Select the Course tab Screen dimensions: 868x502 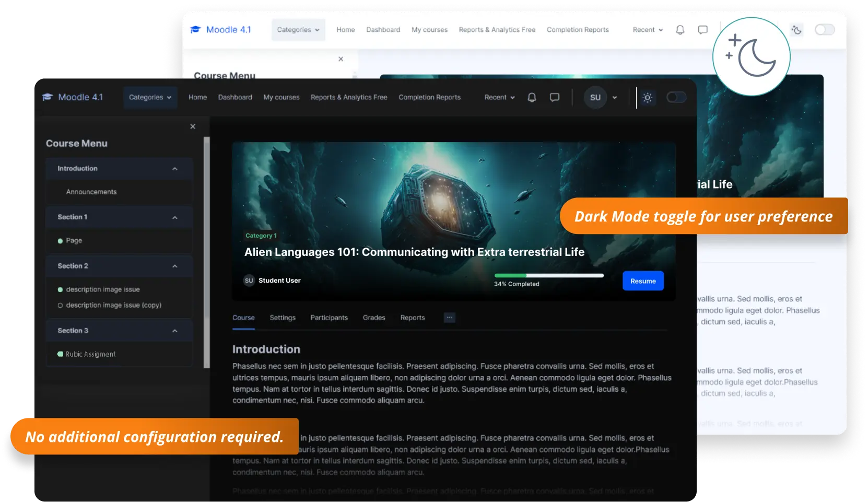243,318
